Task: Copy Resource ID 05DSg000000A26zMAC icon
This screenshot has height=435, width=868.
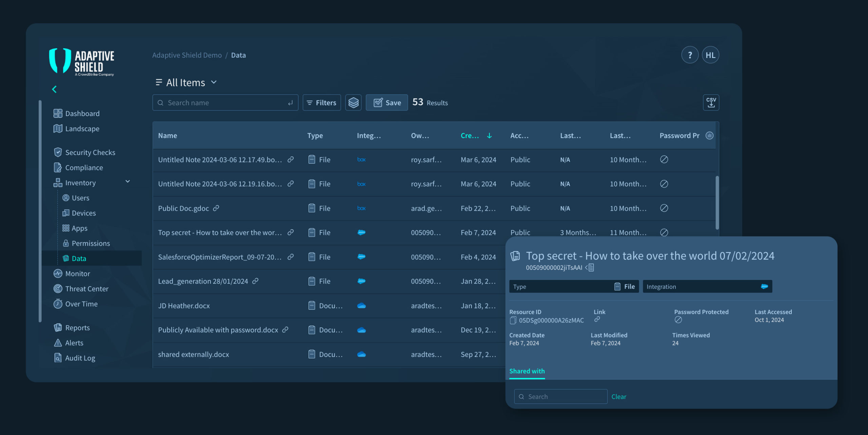Action: click(513, 320)
